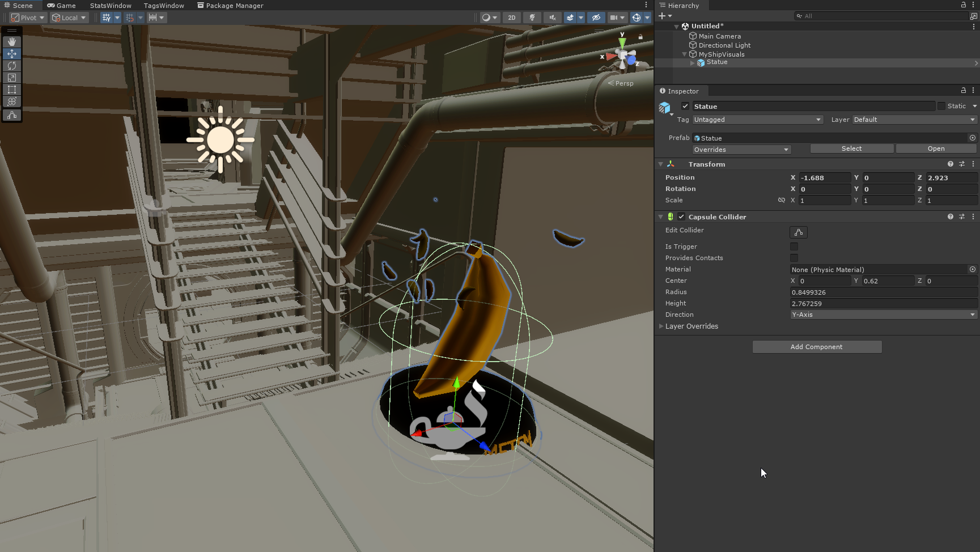
Task: Switch to the Game tab
Action: click(61, 5)
